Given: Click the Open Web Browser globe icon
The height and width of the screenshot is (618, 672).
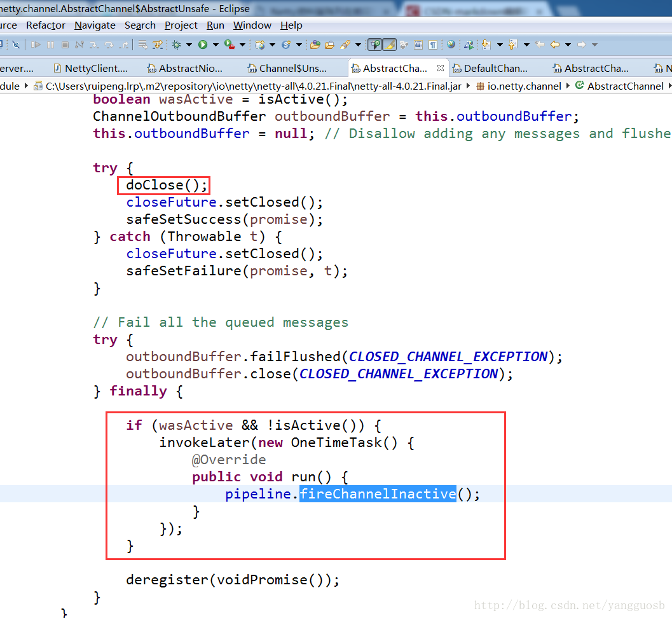Looking at the screenshot, I should pos(451,44).
